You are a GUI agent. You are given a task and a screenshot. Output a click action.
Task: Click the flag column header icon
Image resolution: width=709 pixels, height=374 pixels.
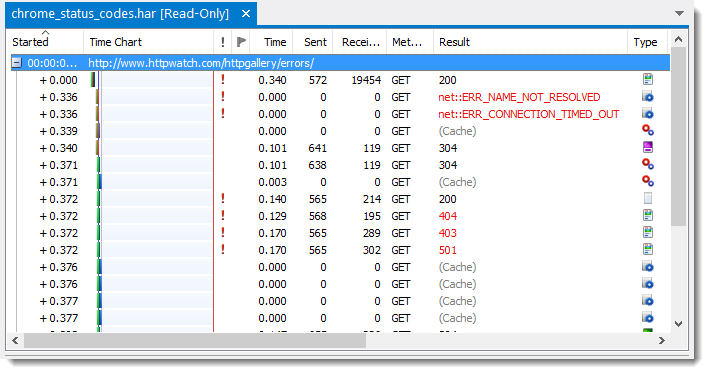pos(241,42)
